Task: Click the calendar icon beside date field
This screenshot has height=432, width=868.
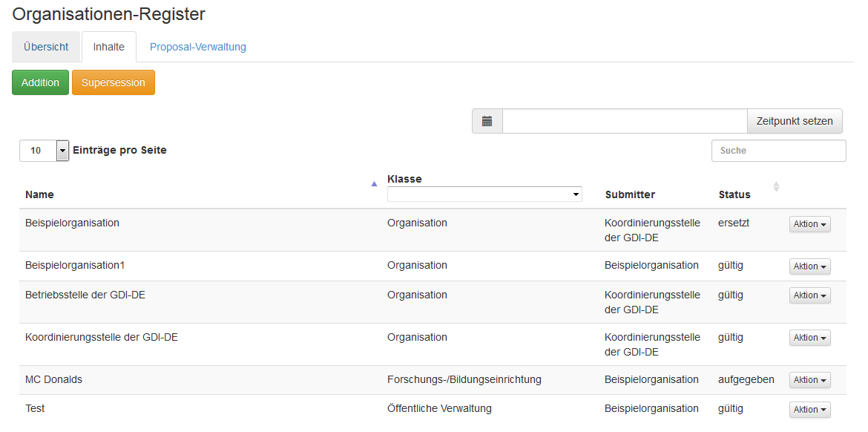Action: [487, 121]
